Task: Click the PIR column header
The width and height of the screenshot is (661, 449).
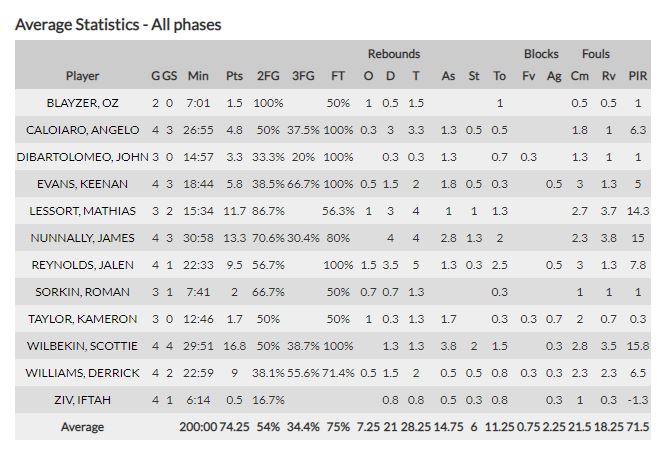Action: click(636, 76)
